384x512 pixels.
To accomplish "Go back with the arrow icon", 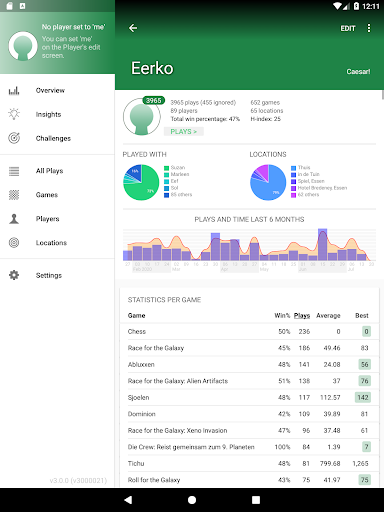I will coord(133,28).
